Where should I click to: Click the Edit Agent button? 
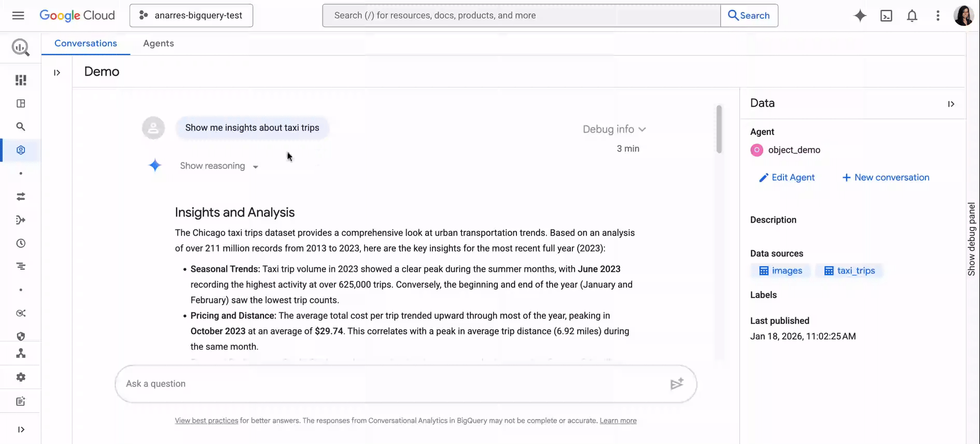pyautogui.click(x=787, y=178)
